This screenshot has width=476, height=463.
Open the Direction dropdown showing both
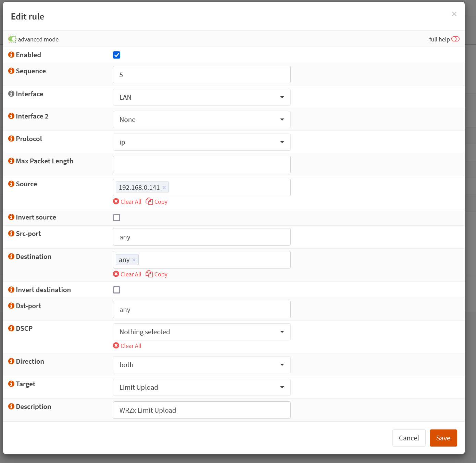[x=202, y=365]
